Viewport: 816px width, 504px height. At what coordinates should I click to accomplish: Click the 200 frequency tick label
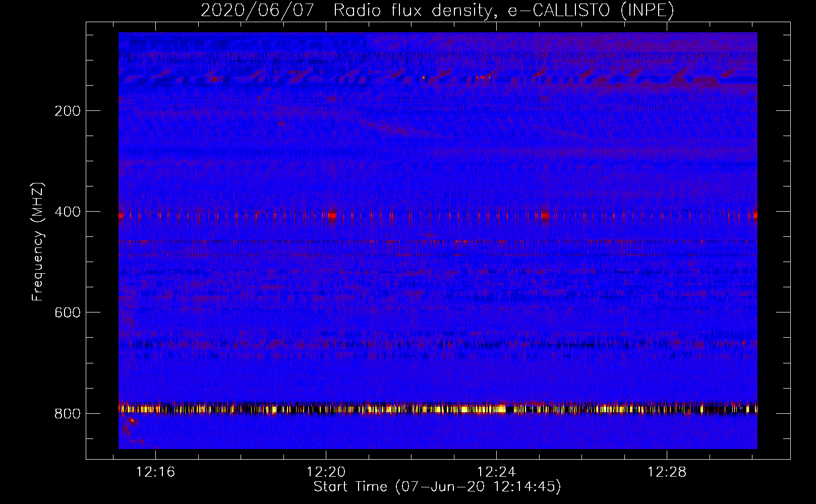pyautogui.click(x=68, y=111)
